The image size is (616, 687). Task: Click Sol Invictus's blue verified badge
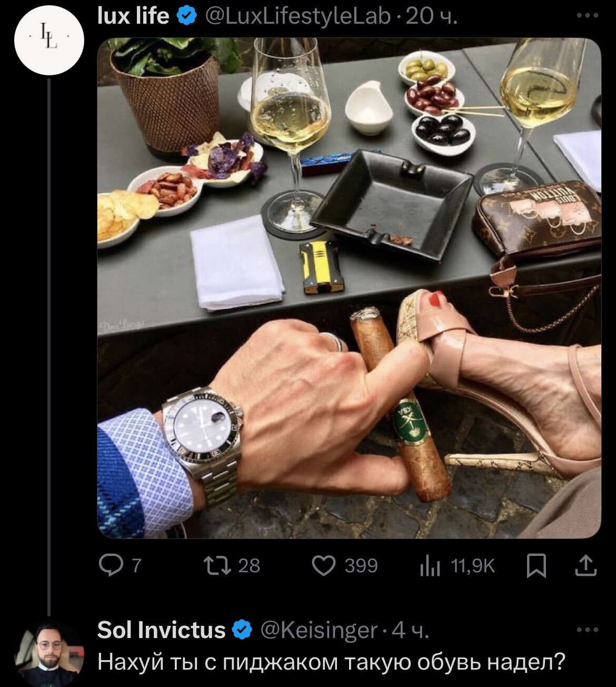pos(242,630)
